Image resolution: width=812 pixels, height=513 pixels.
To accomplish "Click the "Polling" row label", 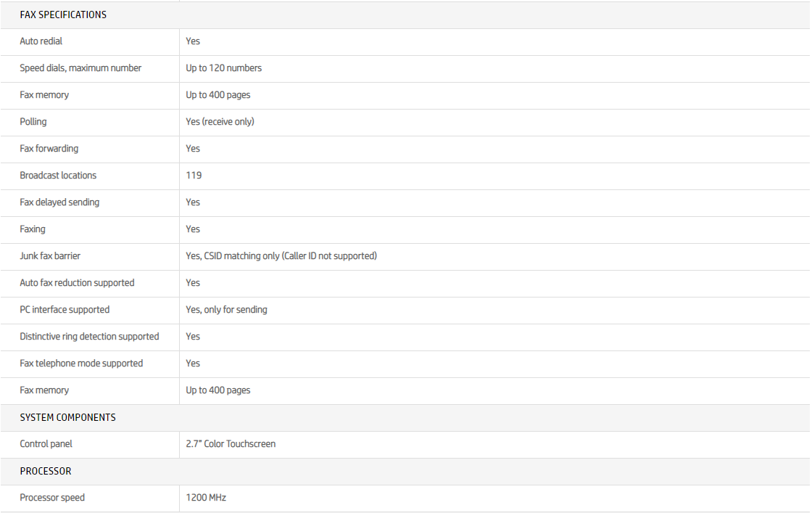I will pyautogui.click(x=33, y=122).
